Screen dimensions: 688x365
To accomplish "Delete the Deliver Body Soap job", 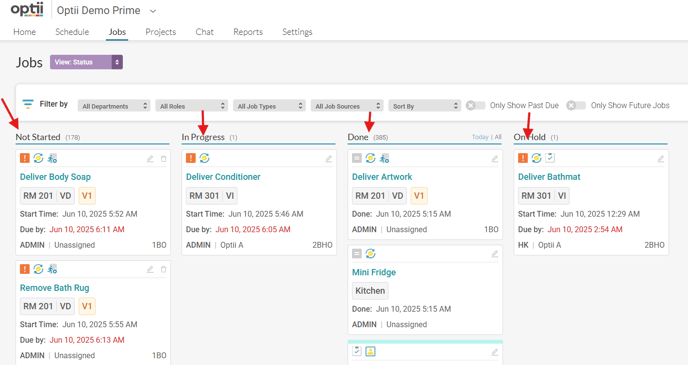I will [163, 159].
